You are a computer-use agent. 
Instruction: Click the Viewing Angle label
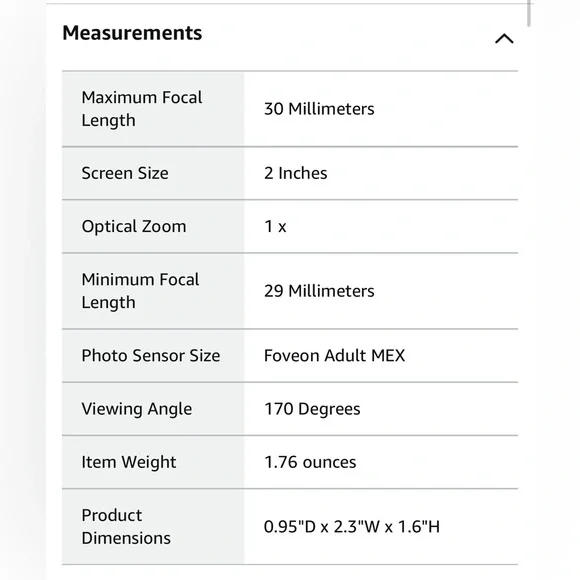click(137, 409)
